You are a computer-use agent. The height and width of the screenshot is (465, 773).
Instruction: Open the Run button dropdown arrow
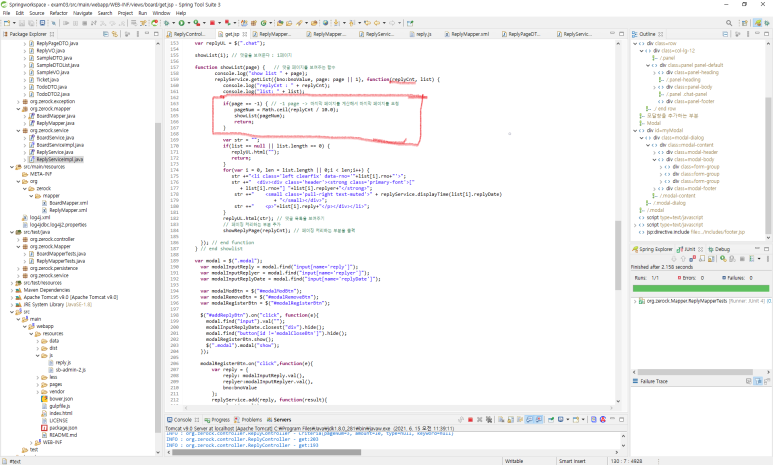(x=189, y=23)
